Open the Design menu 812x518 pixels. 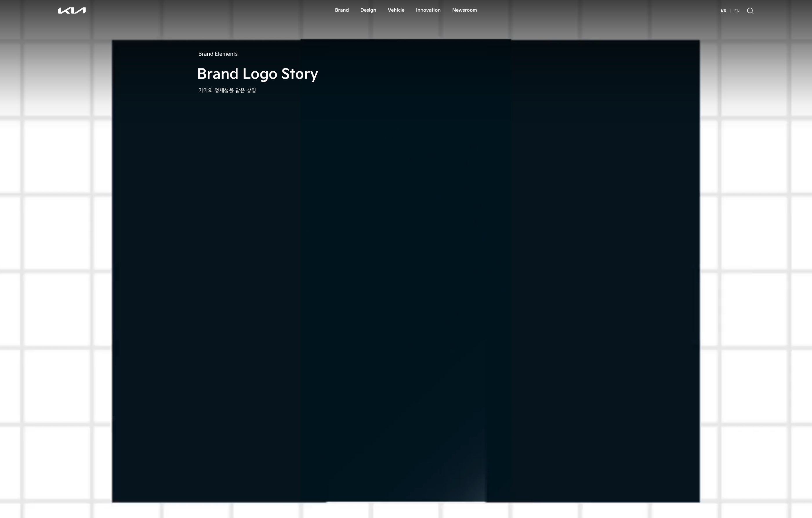tap(368, 10)
